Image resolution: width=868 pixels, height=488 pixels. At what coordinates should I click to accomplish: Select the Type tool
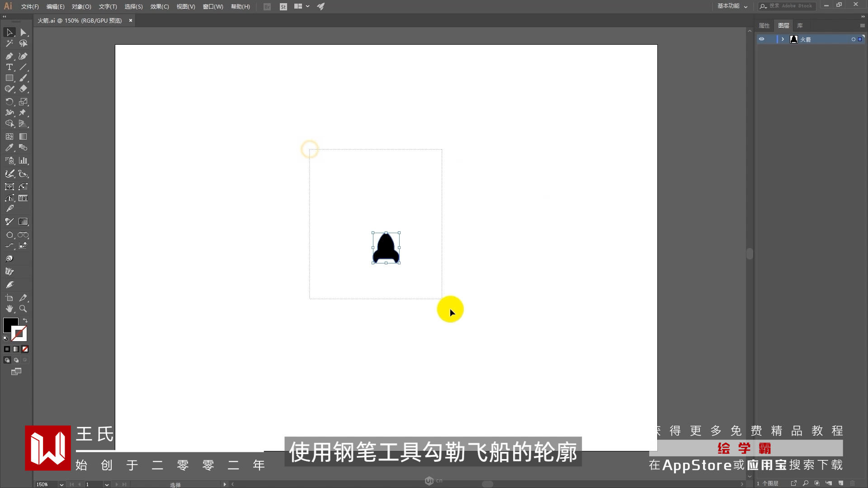tap(9, 67)
